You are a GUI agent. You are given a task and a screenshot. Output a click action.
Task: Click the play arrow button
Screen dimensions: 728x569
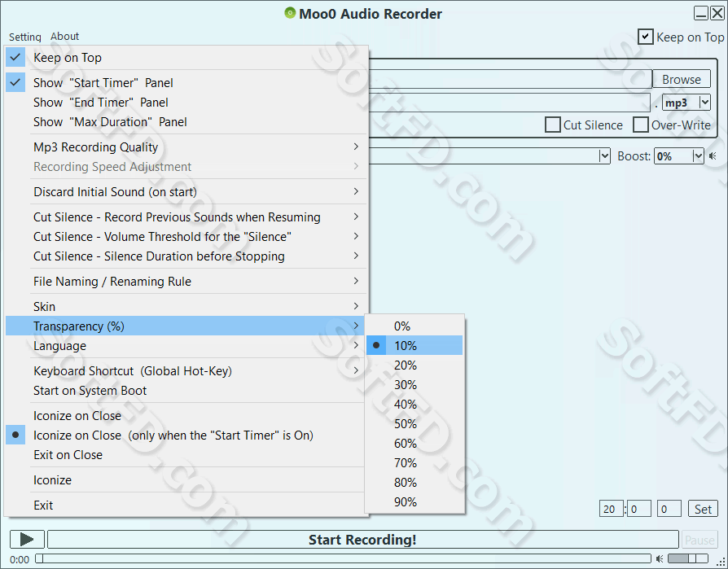[27, 540]
